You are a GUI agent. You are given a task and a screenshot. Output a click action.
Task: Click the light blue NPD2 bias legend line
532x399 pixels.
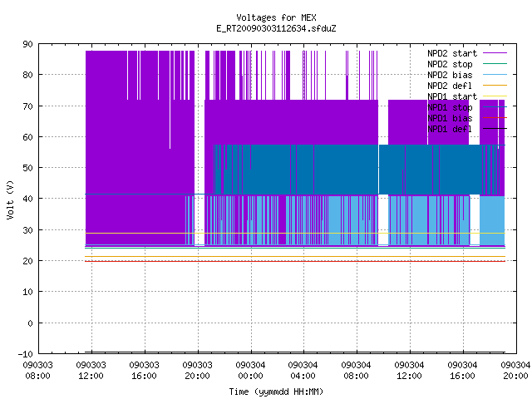pyautogui.click(x=495, y=74)
